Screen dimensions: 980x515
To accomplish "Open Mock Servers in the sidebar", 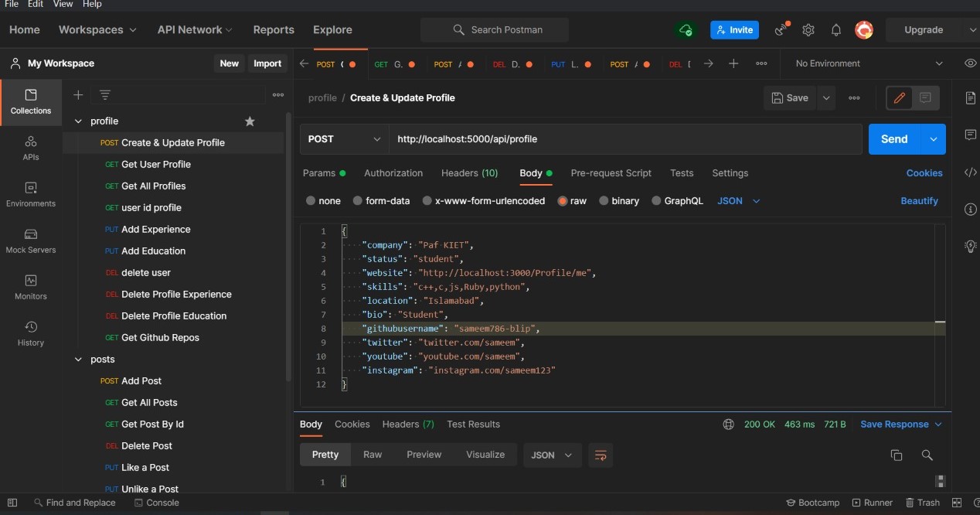I will (31, 240).
